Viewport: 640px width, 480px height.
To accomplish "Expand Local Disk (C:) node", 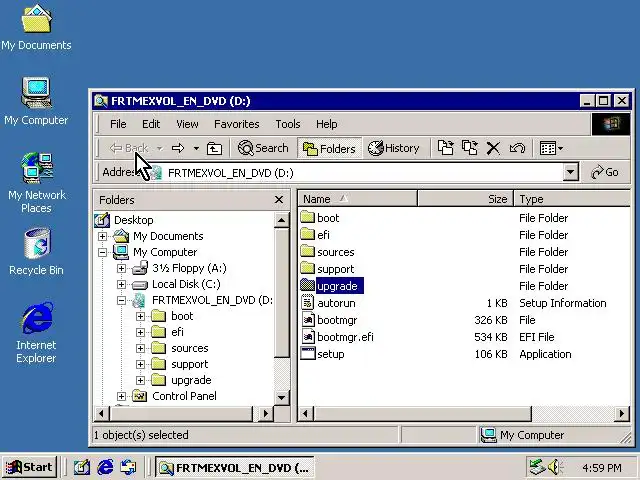I will pos(121,284).
